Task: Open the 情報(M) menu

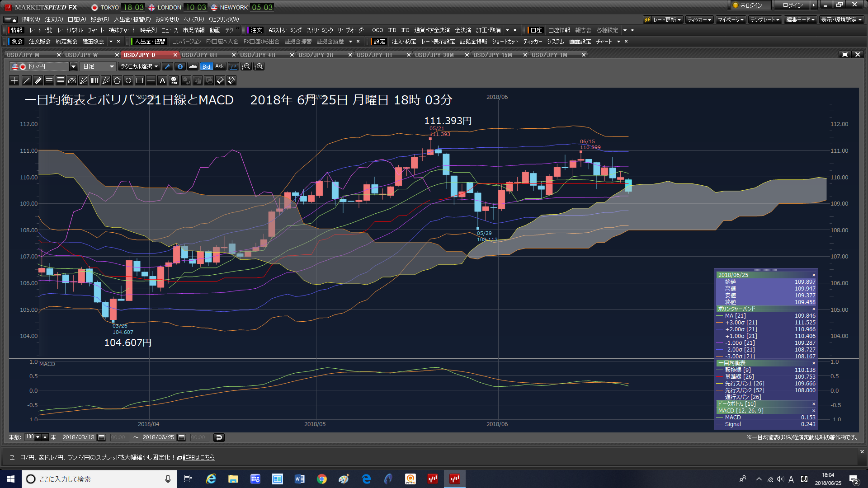Action: 31,19
